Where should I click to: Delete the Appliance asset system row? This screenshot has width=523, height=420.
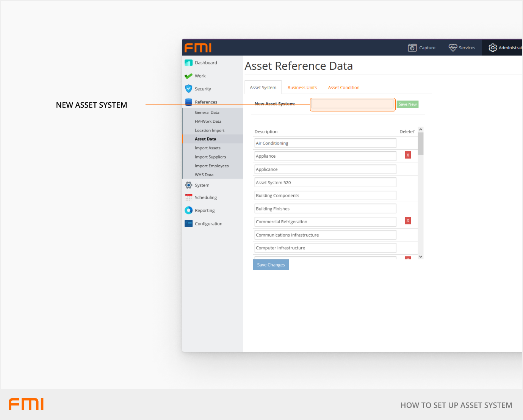408,155
